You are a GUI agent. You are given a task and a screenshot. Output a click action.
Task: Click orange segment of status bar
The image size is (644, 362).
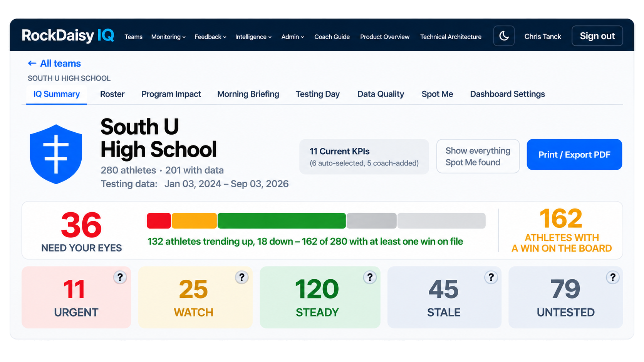pyautogui.click(x=194, y=221)
